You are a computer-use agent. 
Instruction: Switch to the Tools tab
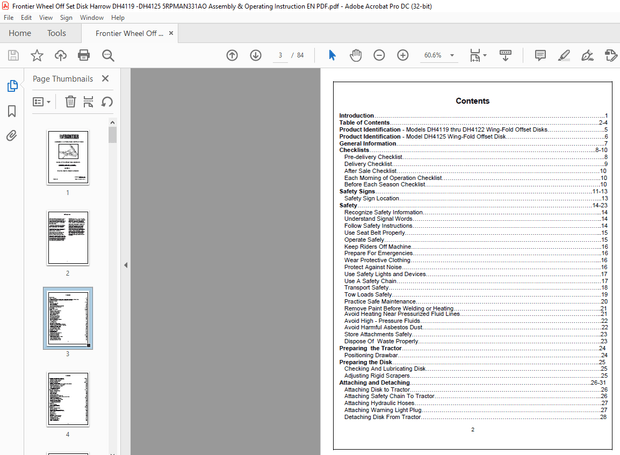click(57, 33)
